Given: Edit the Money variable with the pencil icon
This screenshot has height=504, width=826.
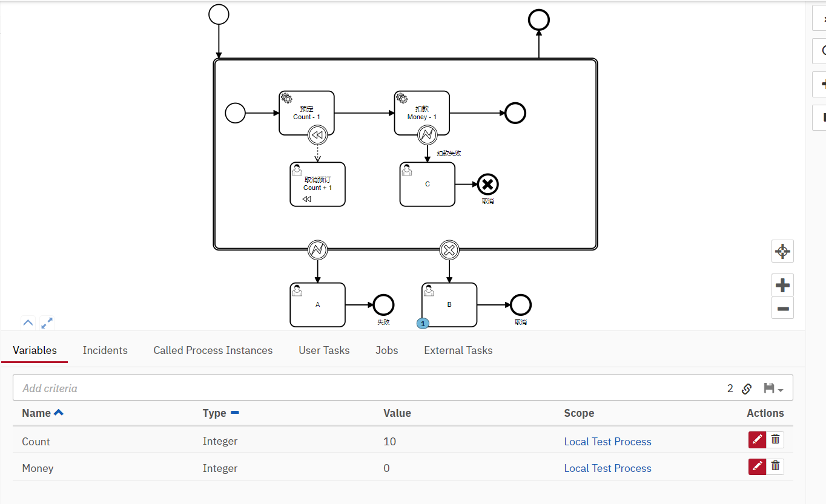Looking at the screenshot, I should [x=757, y=466].
